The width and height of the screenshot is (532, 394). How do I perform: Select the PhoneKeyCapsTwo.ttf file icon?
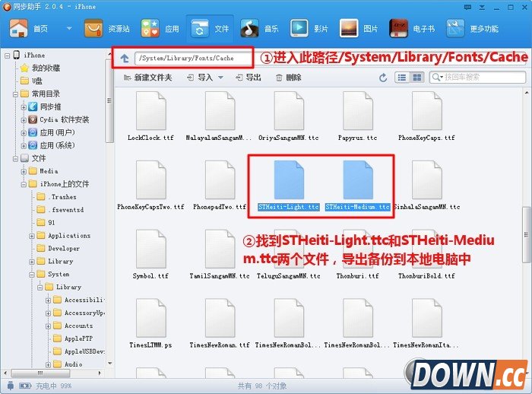(151, 180)
